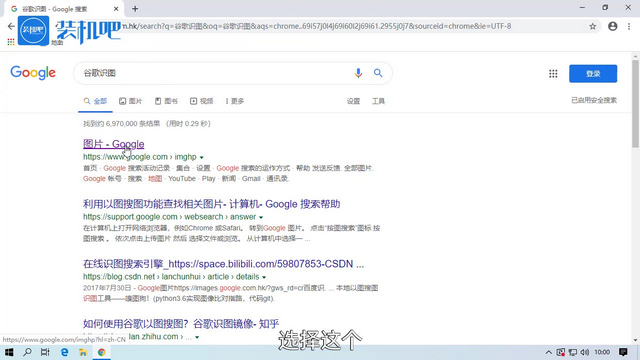
Task: Open File Explorer from taskbar
Action: [83, 352]
